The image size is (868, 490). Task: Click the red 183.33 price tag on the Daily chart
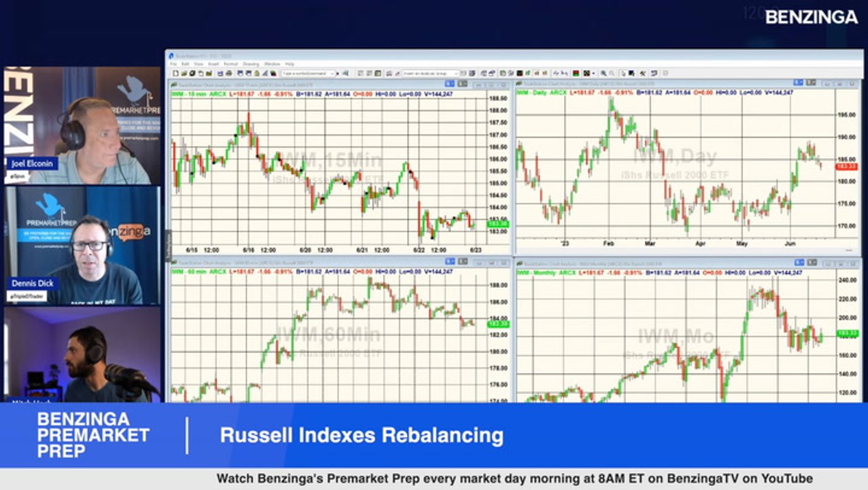pos(848,167)
